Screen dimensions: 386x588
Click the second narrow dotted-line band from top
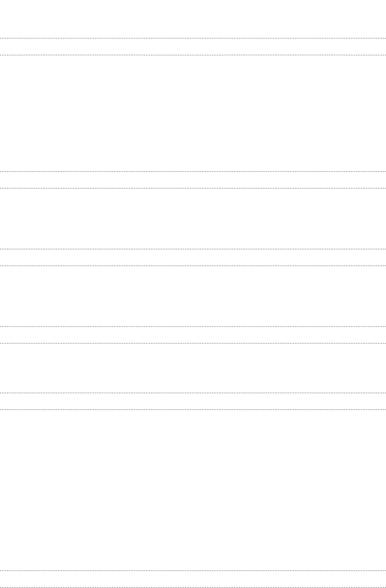tap(193, 179)
